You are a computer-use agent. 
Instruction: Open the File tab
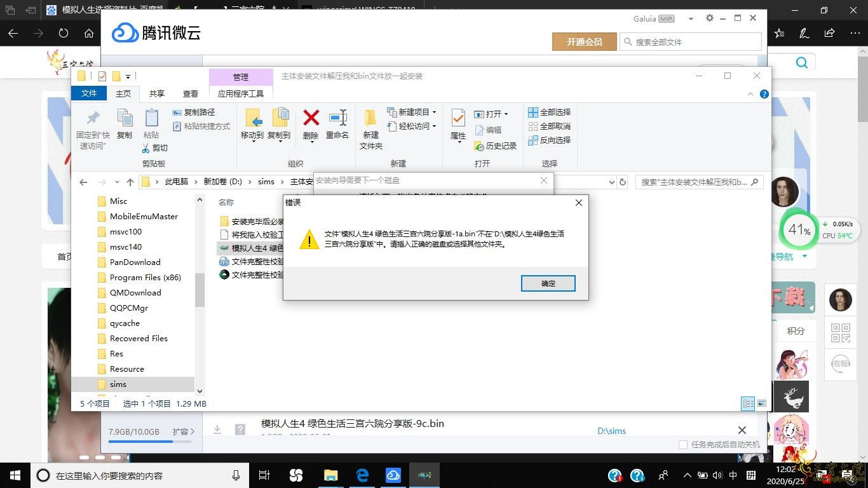pos(89,93)
